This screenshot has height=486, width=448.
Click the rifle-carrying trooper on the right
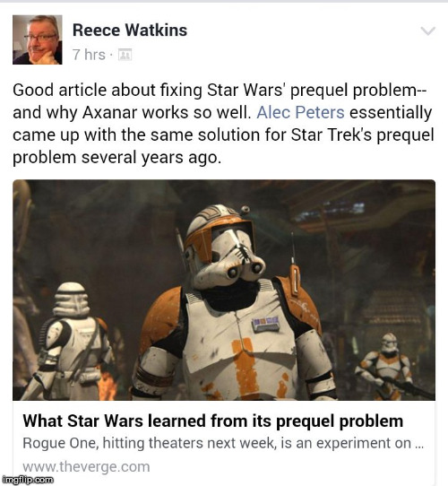389,366
